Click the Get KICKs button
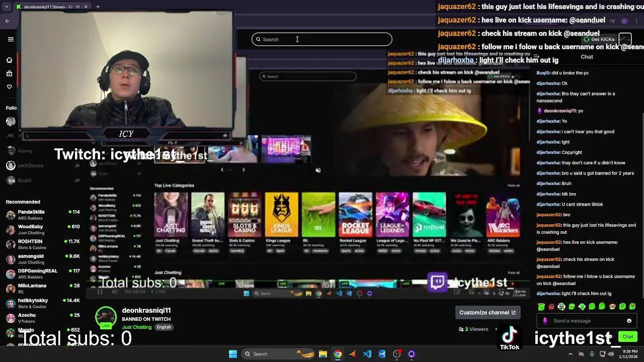This screenshot has width=644, height=362. pos(599,39)
